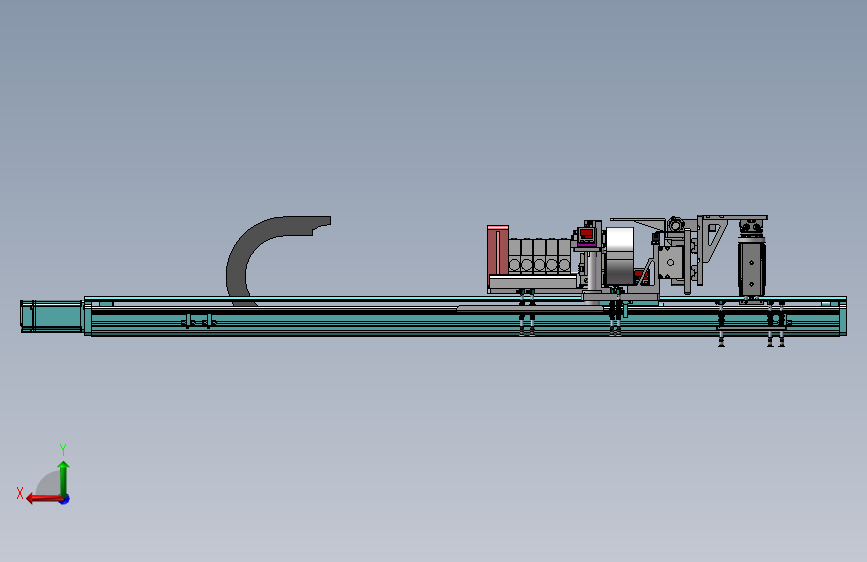Screen dimensions: 867x562
Task: Select the dark upright cylinder near the rail's end
Action: pos(751,268)
